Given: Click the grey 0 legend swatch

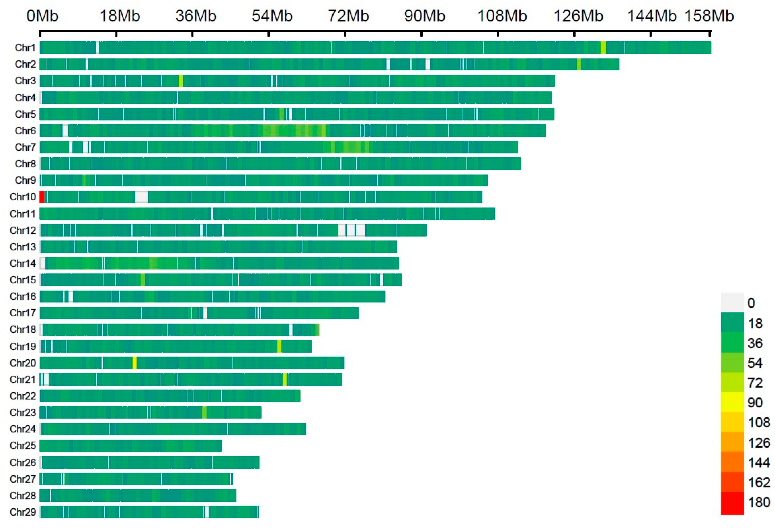Looking at the screenshot, I should point(732,303).
